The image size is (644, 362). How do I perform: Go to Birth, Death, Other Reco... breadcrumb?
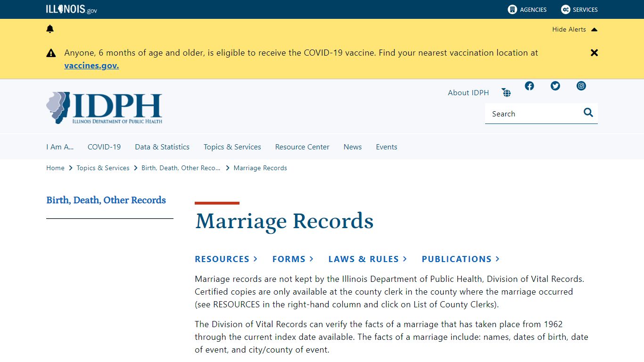pyautogui.click(x=181, y=168)
